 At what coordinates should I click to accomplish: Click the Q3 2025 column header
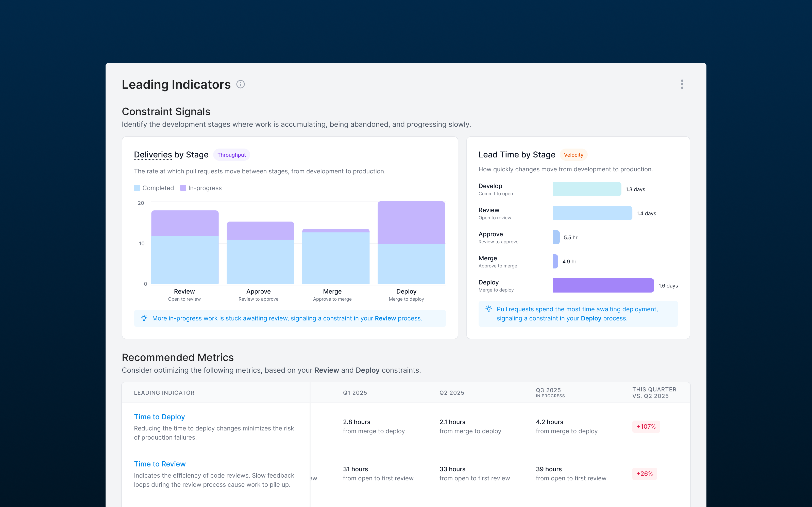pyautogui.click(x=548, y=390)
